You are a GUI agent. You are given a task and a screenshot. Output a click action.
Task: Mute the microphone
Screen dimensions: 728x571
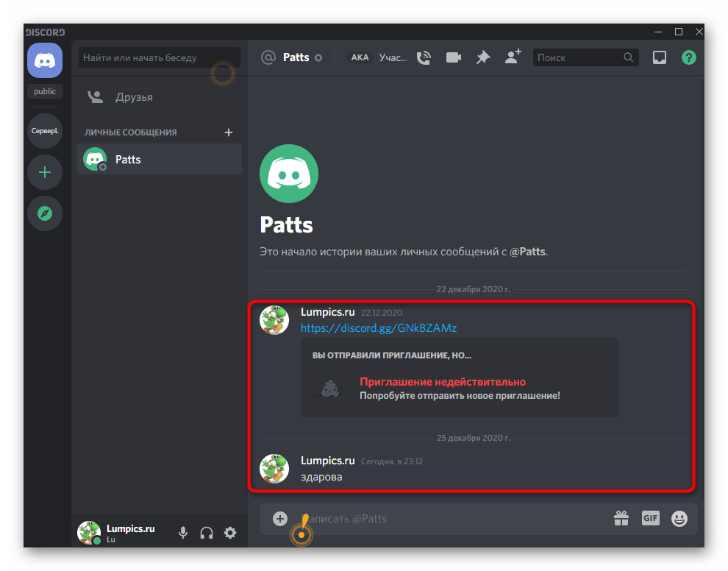point(183,533)
